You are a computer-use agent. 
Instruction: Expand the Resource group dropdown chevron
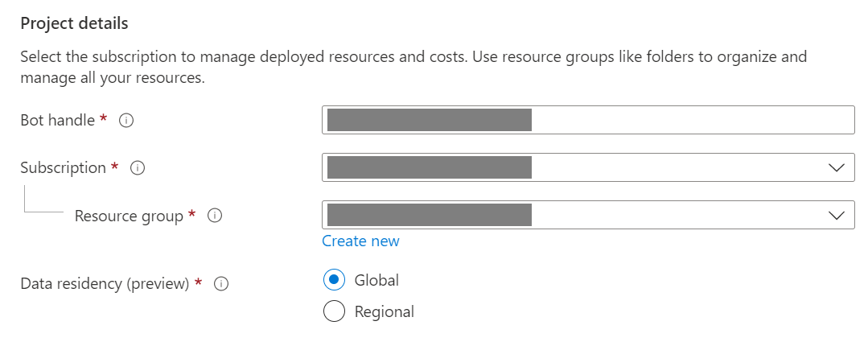(836, 215)
